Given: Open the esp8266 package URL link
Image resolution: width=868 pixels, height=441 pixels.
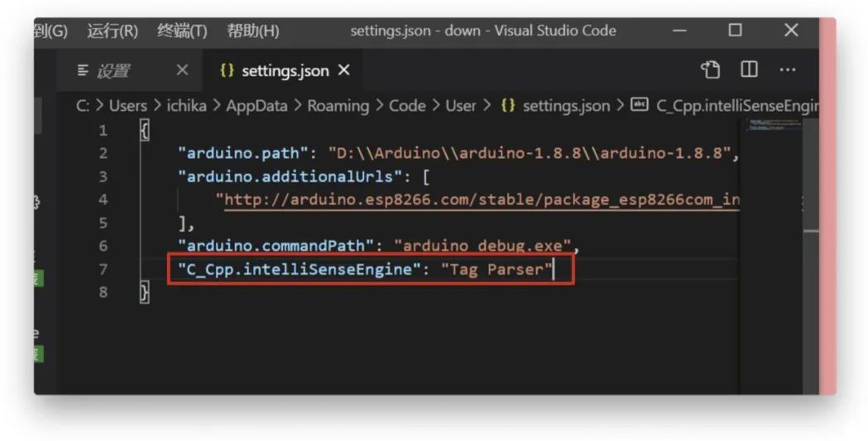Looking at the screenshot, I should [x=482, y=199].
